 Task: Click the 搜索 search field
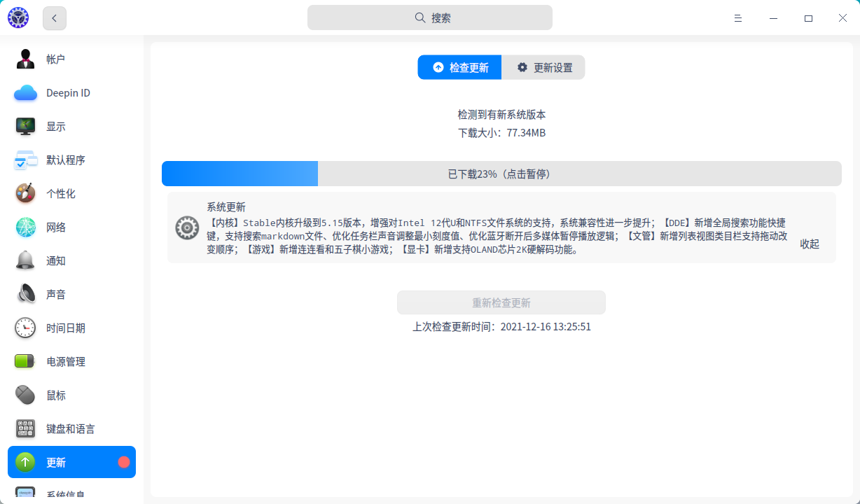pyautogui.click(x=430, y=17)
